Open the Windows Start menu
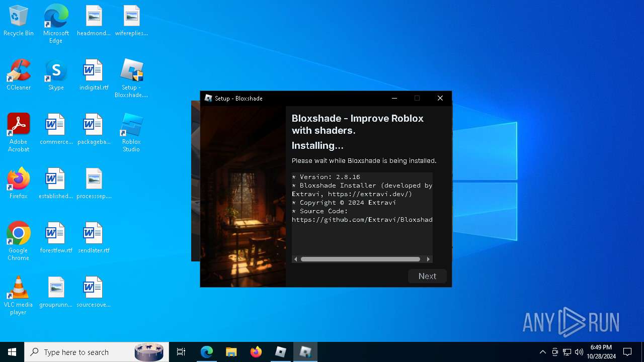This screenshot has width=644, height=362. (x=12, y=352)
